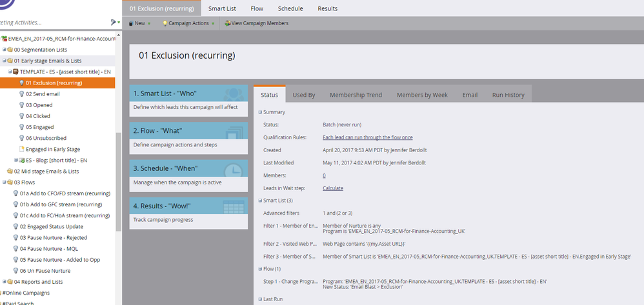Screen dimensions: 644x305
Task: Click the Calculate link for Leads in Wait step
Action: click(x=332, y=188)
